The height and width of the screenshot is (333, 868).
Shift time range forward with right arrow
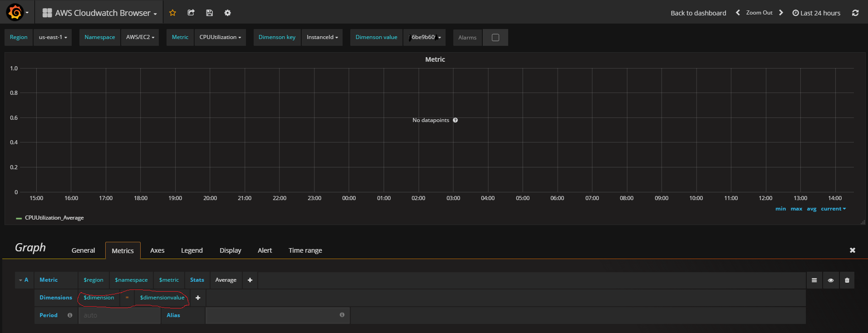tap(781, 13)
